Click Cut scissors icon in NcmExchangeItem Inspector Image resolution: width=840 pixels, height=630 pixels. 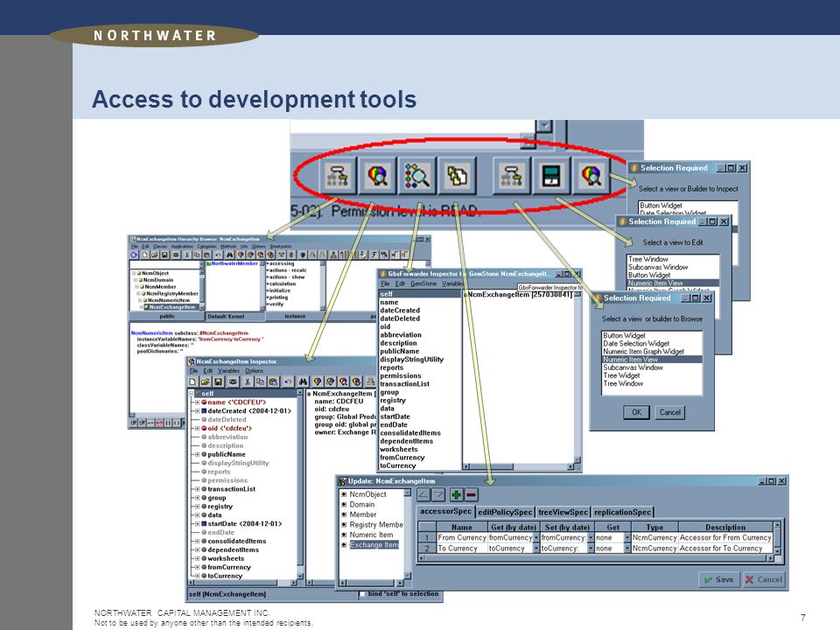[247, 381]
